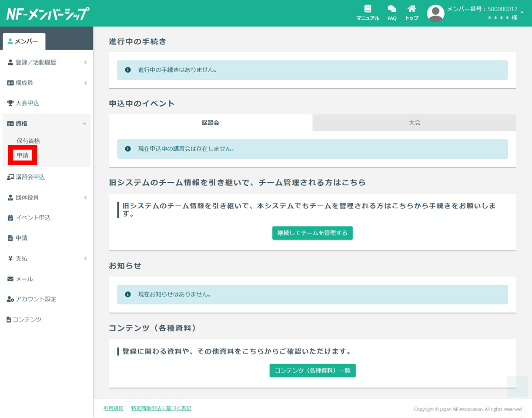This screenshot has height=418, width=532.
Task: Click 継続してチームを管理する button
Action: [312, 233]
